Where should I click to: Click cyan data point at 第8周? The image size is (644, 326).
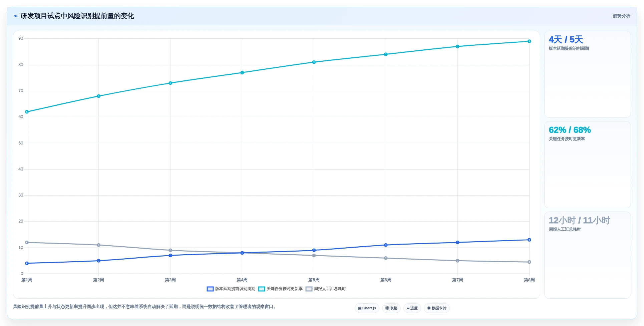pyautogui.click(x=529, y=41)
